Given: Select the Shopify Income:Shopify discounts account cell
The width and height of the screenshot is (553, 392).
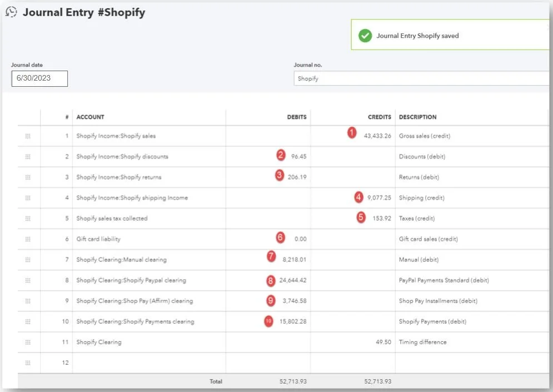Looking at the screenshot, I should pos(149,156).
